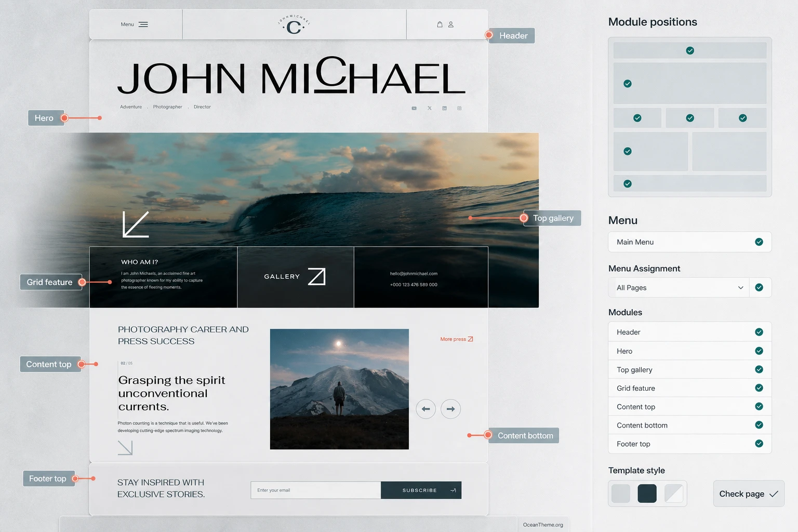Toggle the Content top module checkmark
Screen dimensions: 798x532
(759, 406)
